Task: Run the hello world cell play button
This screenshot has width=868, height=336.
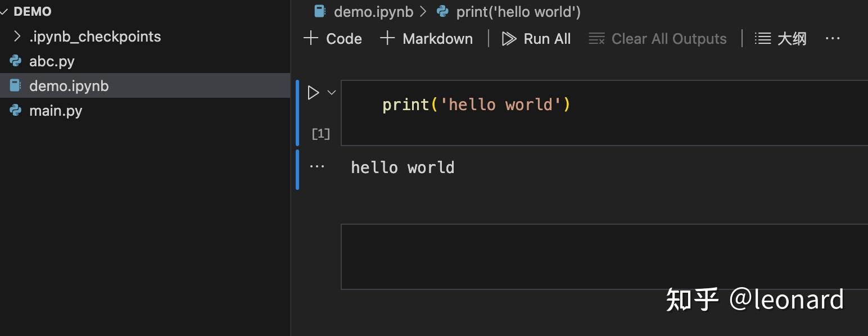Action: click(313, 93)
